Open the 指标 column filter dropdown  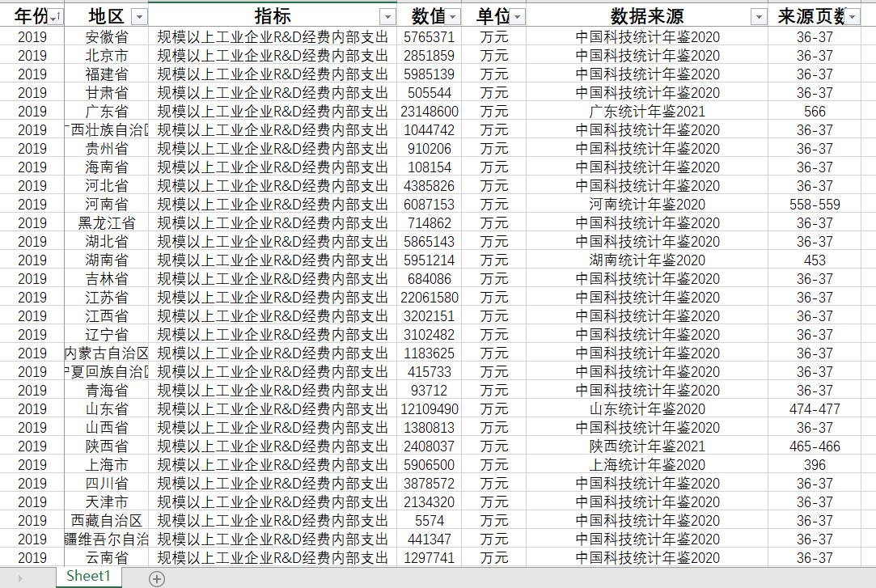(387, 17)
